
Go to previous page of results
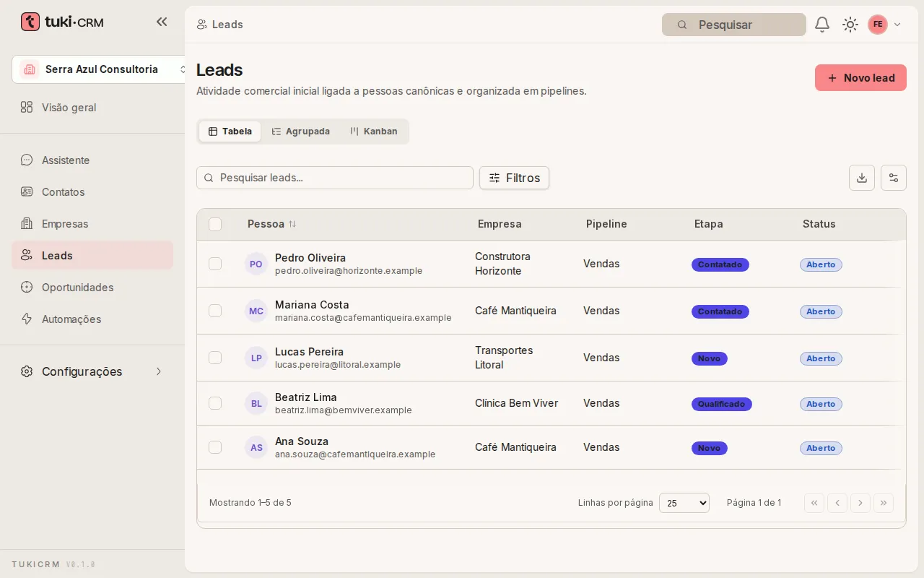pos(837,503)
